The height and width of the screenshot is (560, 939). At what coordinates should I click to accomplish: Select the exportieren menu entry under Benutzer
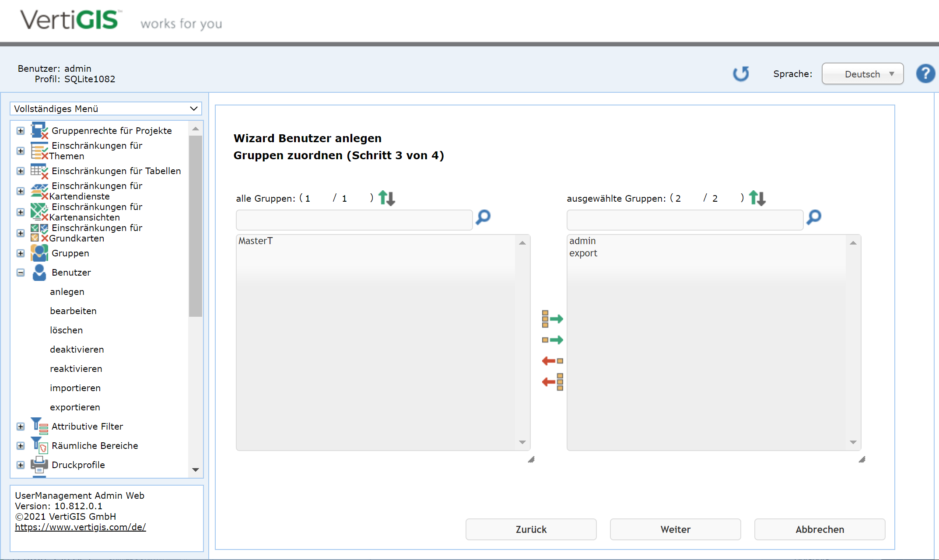pyautogui.click(x=75, y=407)
